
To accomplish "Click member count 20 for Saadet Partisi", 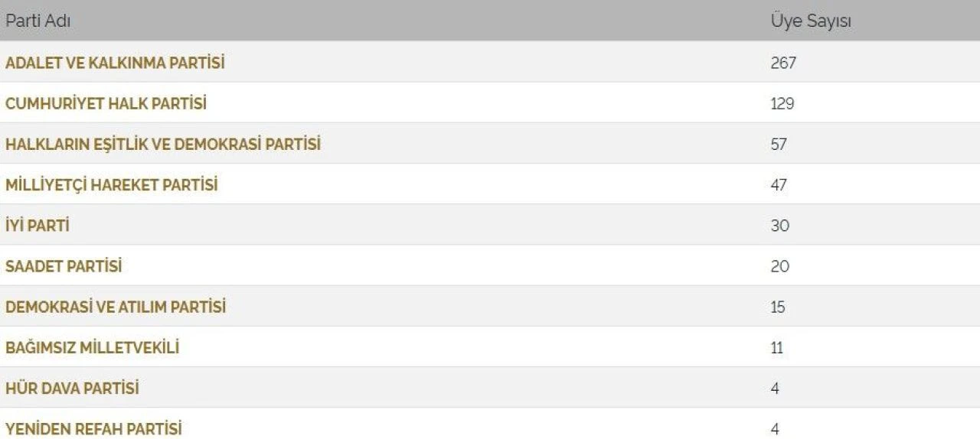I will (x=779, y=266).
